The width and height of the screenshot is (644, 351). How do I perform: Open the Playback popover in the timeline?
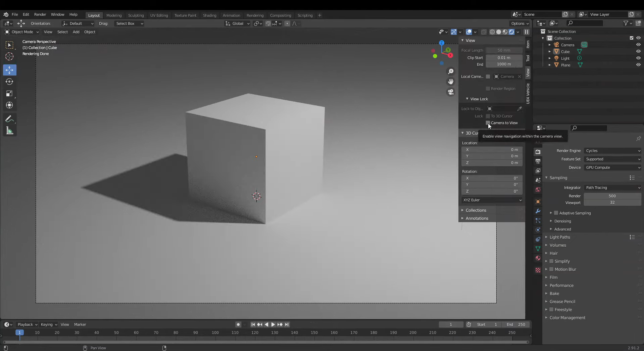27,324
